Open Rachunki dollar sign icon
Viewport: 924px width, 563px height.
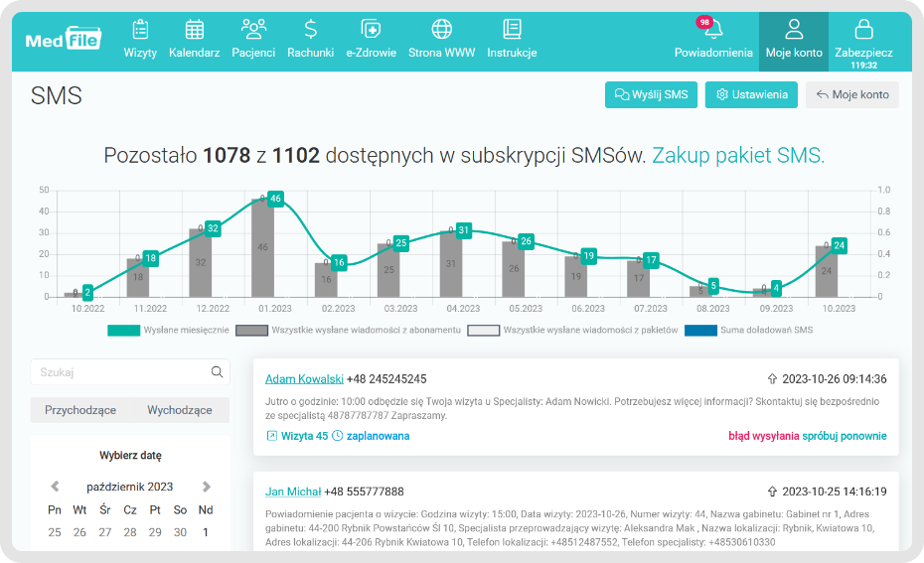click(310, 30)
